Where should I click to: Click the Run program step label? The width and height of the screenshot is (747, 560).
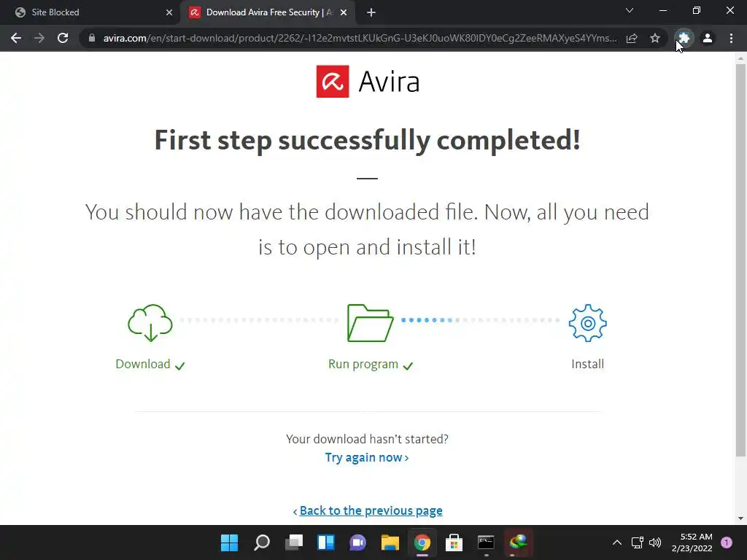point(363,364)
